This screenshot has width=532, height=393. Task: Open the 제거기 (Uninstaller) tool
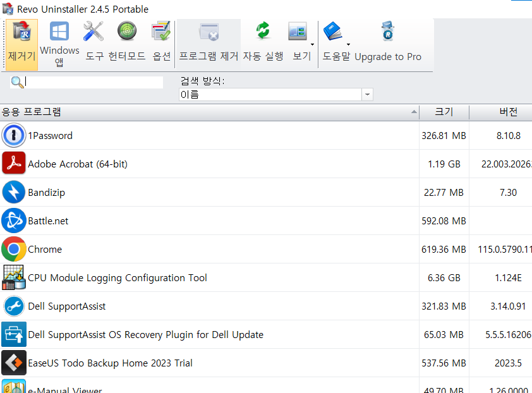tap(21, 44)
